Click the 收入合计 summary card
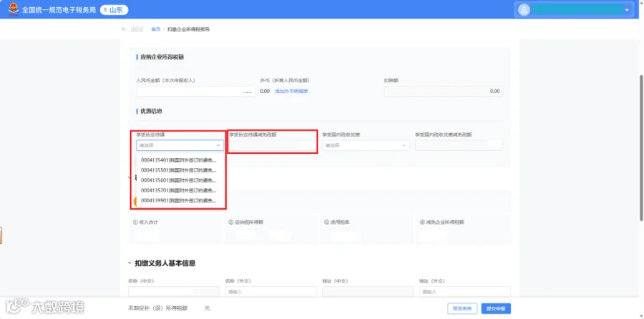Viewport: 644px width, 319px height. 176,230
